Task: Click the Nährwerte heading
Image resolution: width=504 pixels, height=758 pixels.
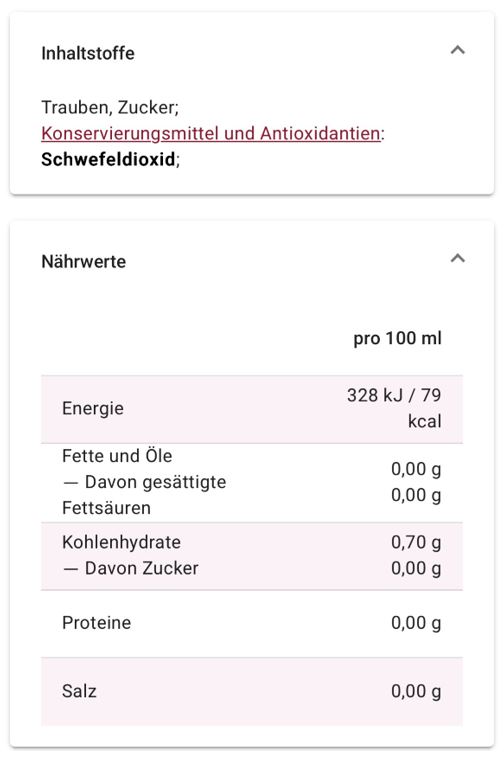Action: [x=84, y=262]
